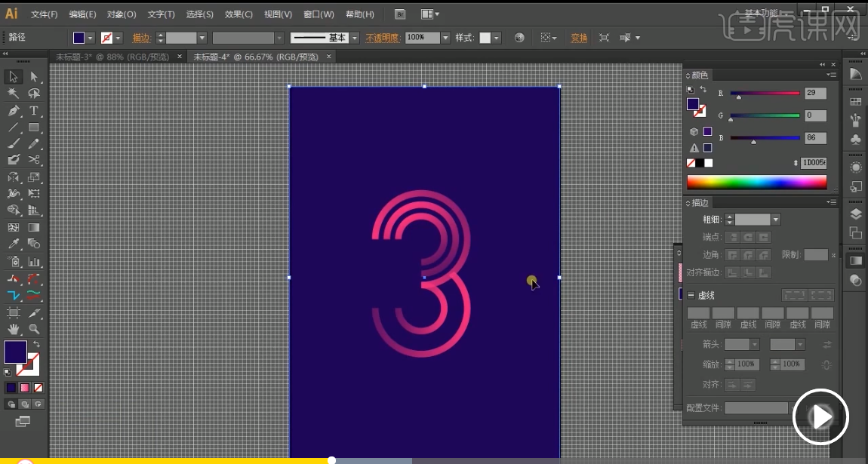Click the 变换 transform link
The height and width of the screenshot is (464, 868).
(x=579, y=38)
